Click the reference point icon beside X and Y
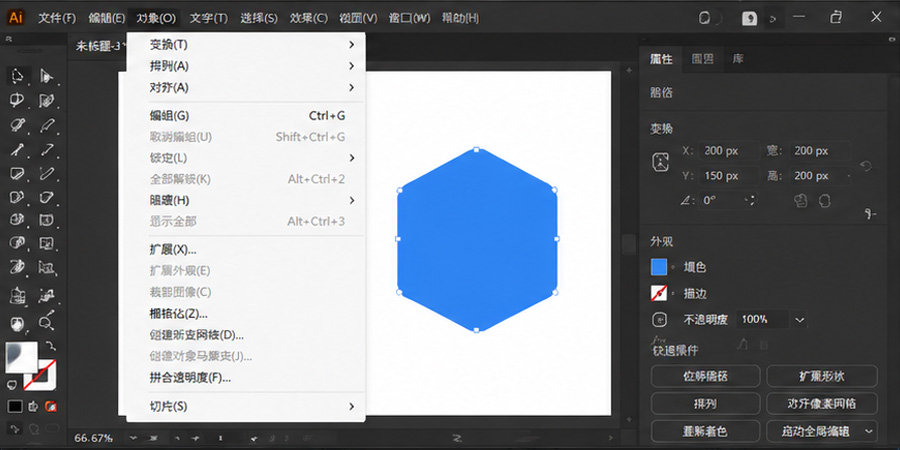 [661, 162]
